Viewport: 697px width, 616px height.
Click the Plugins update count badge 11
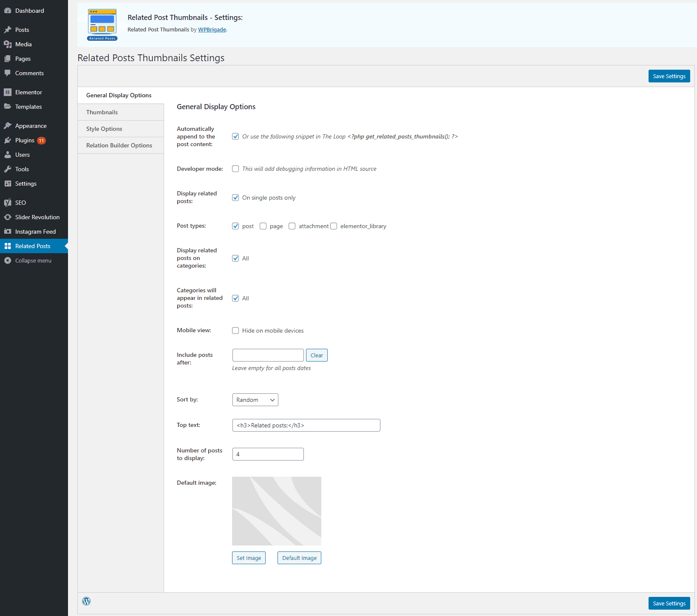[x=41, y=141]
